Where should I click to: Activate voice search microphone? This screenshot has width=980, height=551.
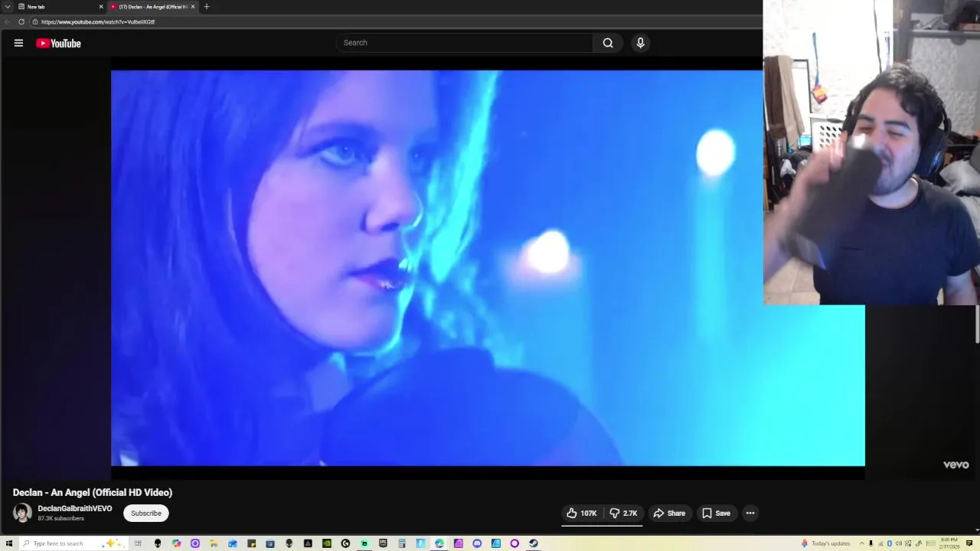641,43
